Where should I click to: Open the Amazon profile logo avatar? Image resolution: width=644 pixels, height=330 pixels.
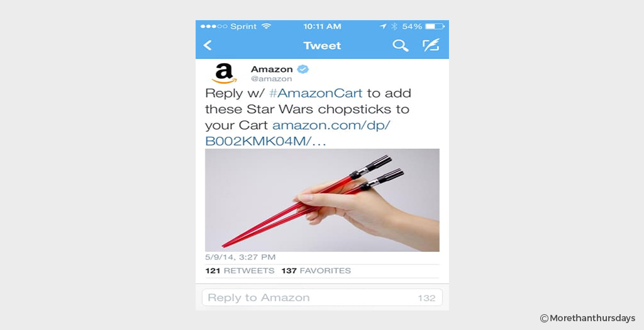(x=225, y=74)
